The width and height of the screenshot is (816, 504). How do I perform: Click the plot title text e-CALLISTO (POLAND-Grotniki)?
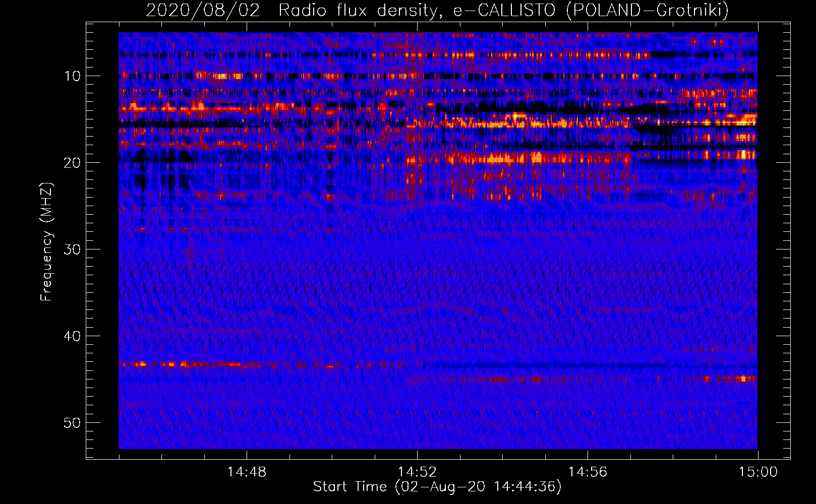click(x=591, y=10)
